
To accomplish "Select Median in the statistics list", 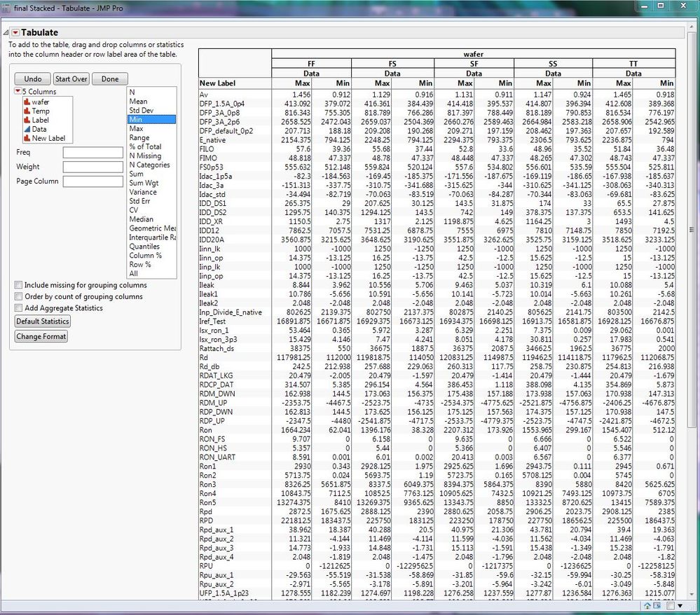I will click(141, 219).
